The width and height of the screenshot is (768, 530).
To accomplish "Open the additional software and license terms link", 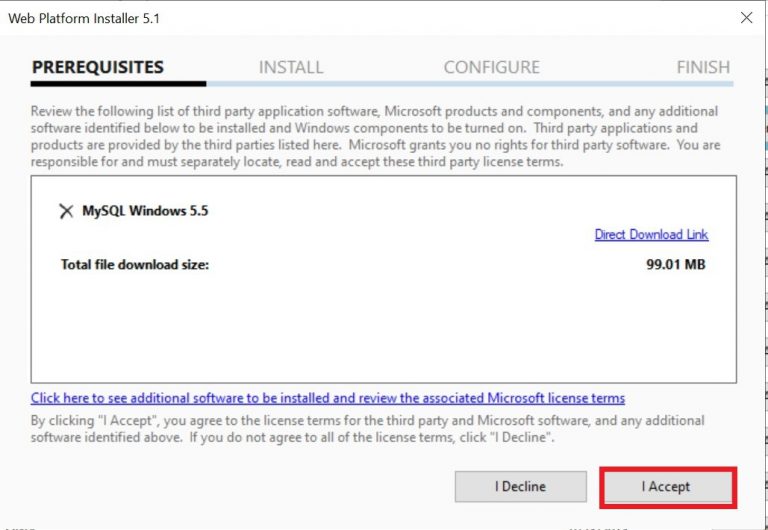I will tap(327, 398).
